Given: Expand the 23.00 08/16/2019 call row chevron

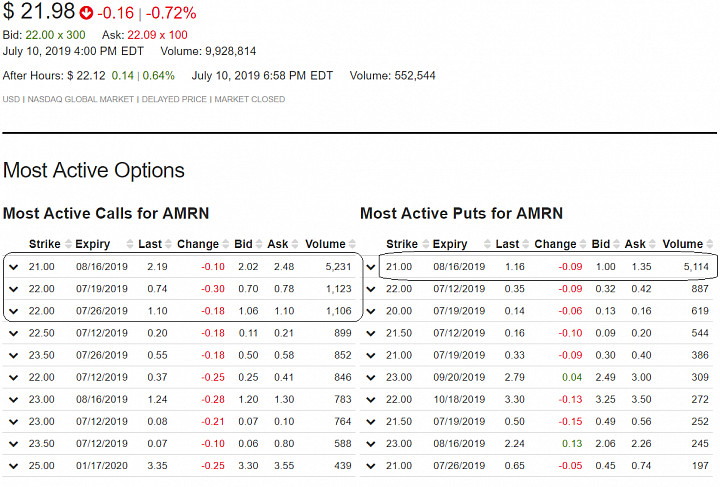Looking at the screenshot, I should click(14, 400).
